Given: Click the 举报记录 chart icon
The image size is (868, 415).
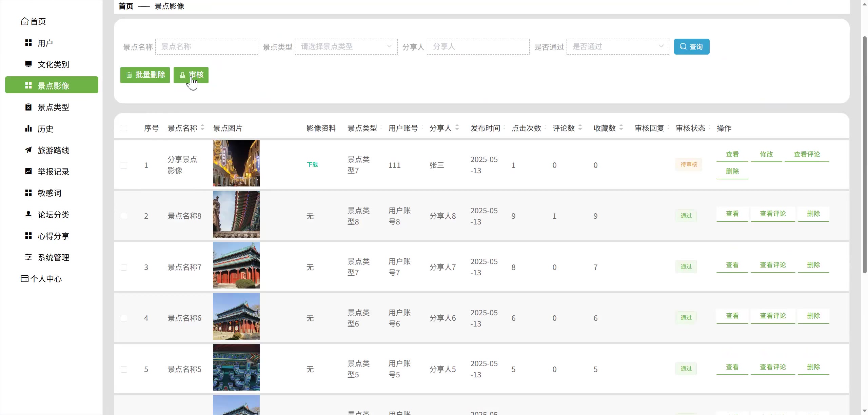Looking at the screenshot, I should click(28, 171).
